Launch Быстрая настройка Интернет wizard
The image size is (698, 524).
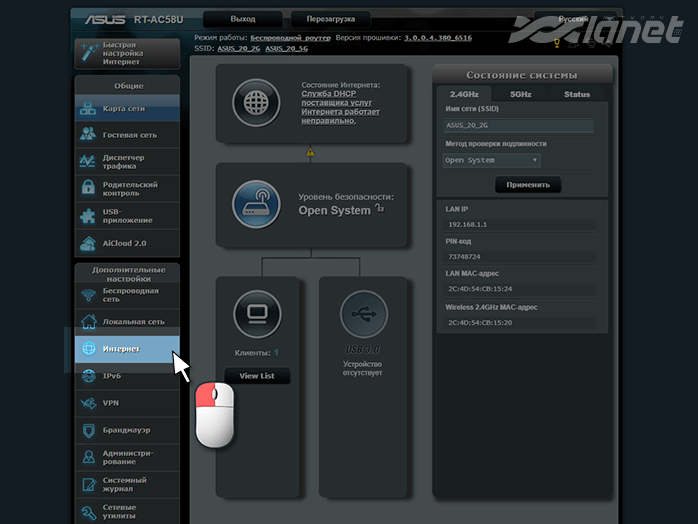127,53
